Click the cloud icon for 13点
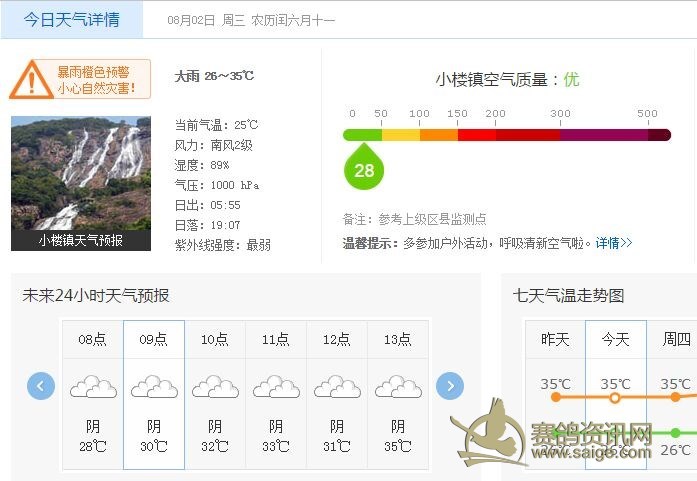 click(398, 386)
